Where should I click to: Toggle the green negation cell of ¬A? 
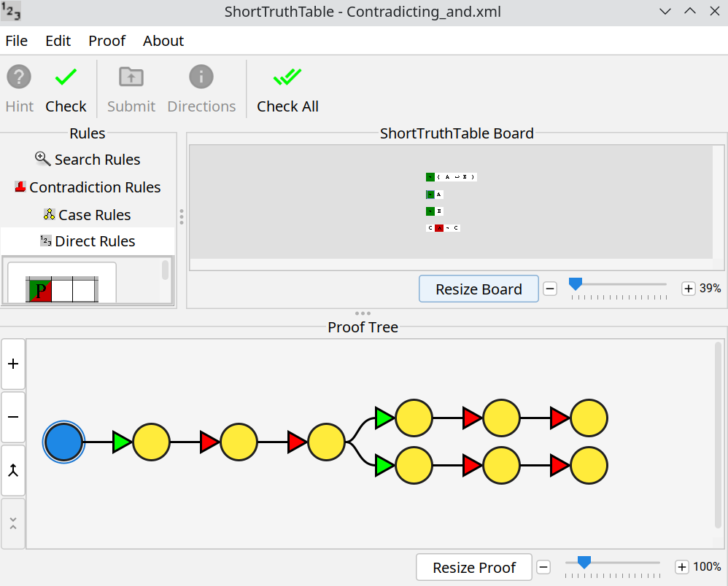430,195
